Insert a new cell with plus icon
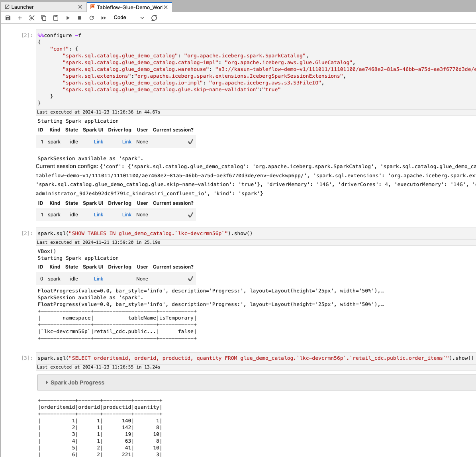Viewport: 476px width, 457px height. point(20,18)
